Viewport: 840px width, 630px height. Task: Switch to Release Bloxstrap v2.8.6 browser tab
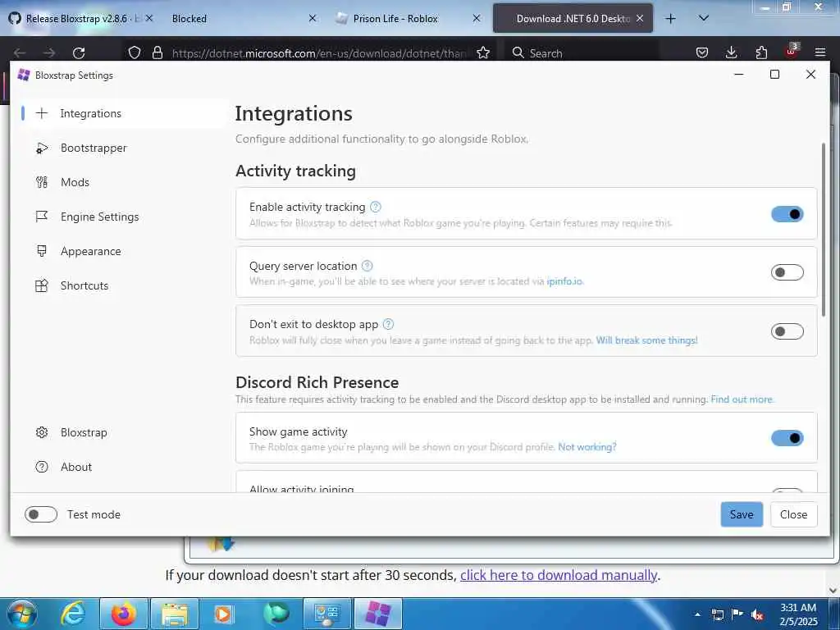80,19
